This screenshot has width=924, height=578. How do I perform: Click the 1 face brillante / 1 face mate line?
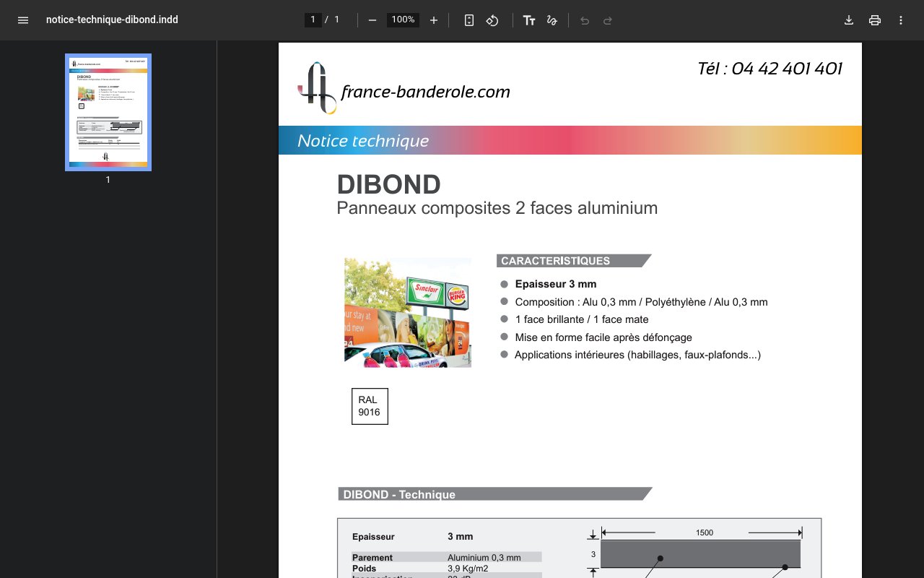click(582, 319)
